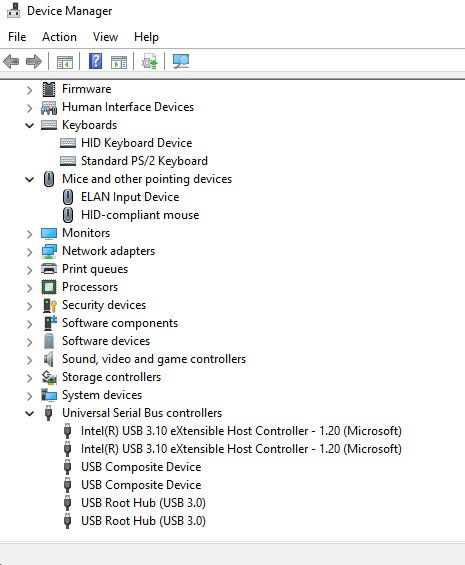Collapse Universal Serial Bus controllers
Viewport: 465px width, 565px height.
point(30,413)
